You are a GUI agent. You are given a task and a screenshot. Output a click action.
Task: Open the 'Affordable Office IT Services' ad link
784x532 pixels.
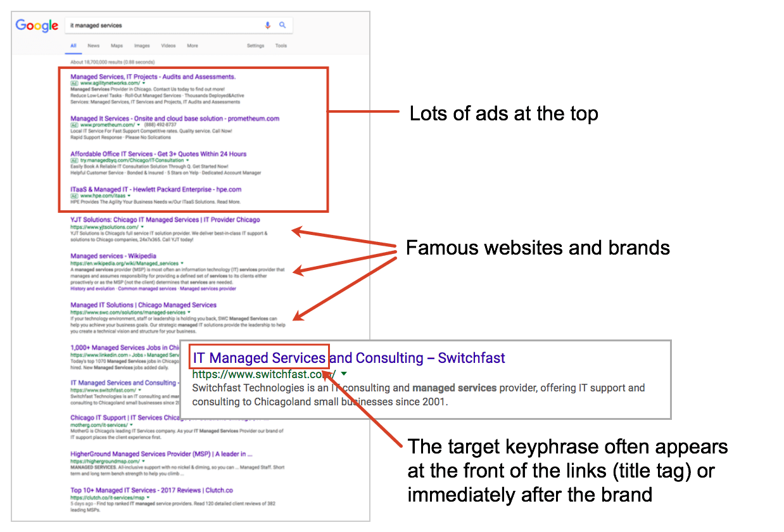click(x=158, y=154)
